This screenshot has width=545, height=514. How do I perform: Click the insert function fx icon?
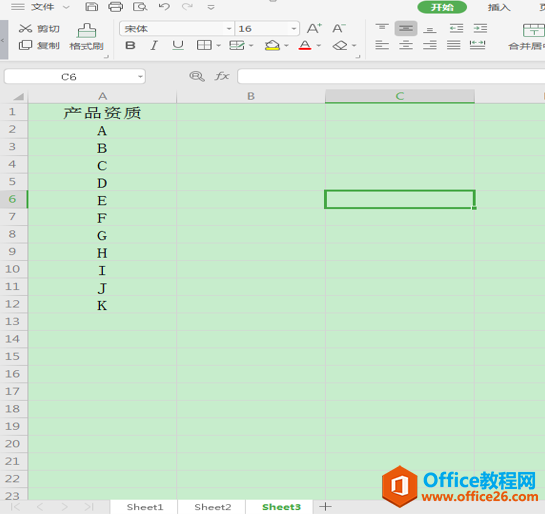coord(222,76)
